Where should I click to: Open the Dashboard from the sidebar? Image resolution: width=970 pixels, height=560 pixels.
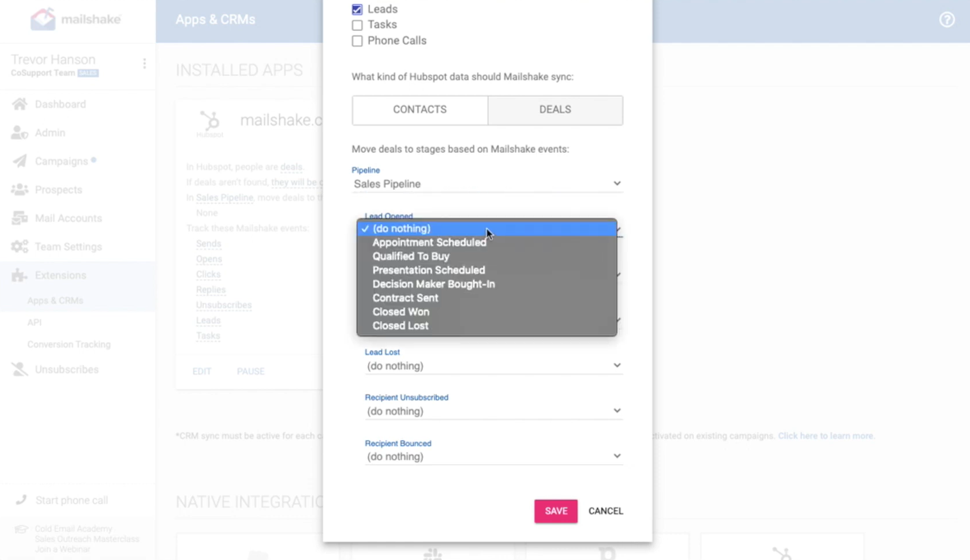[x=60, y=104]
